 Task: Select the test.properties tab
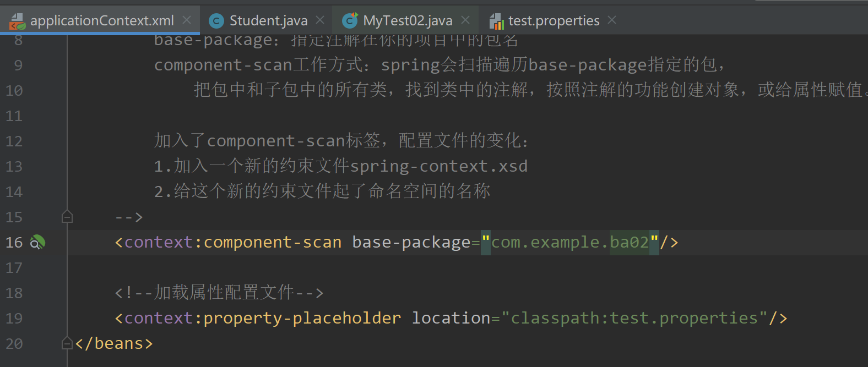[554, 21]
